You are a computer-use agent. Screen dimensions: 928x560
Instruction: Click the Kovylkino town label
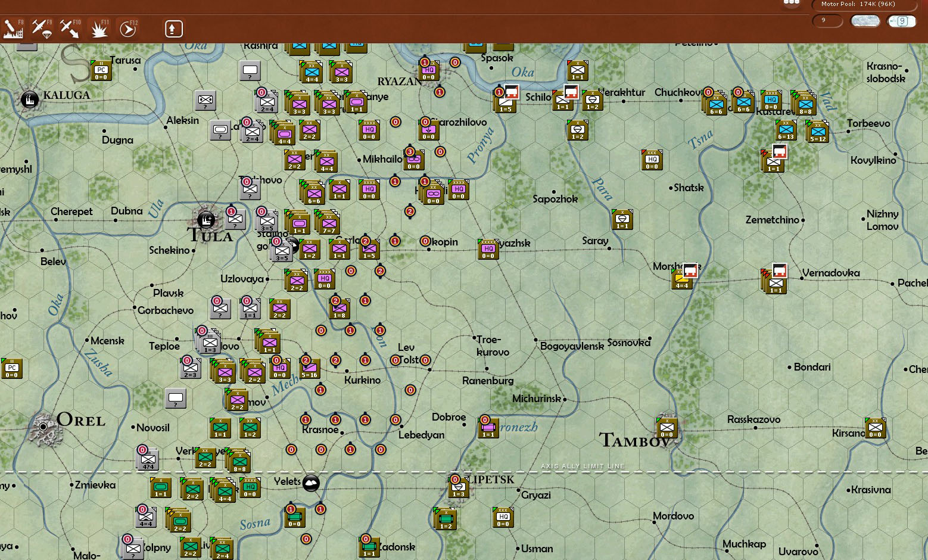tap(873, 160)
